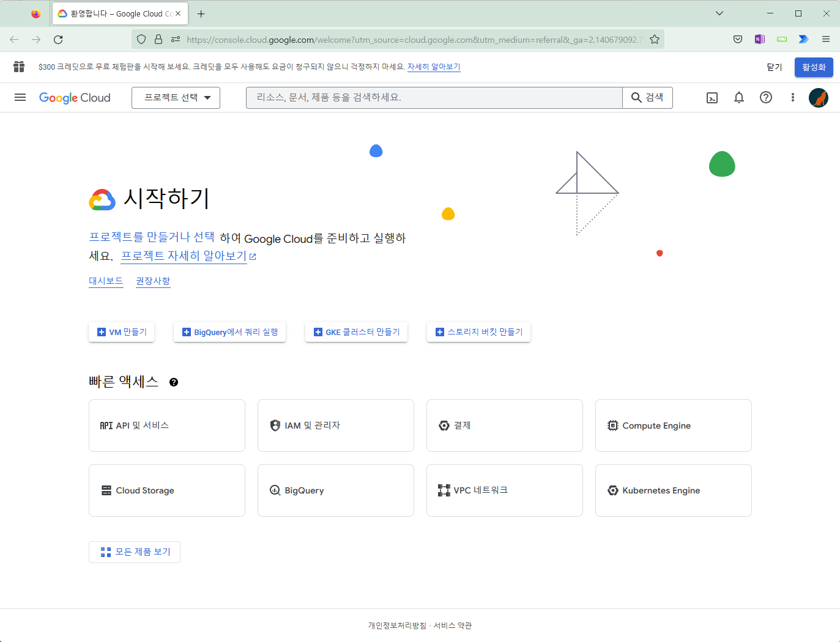Click the browser URL address bar

(414, 39)
